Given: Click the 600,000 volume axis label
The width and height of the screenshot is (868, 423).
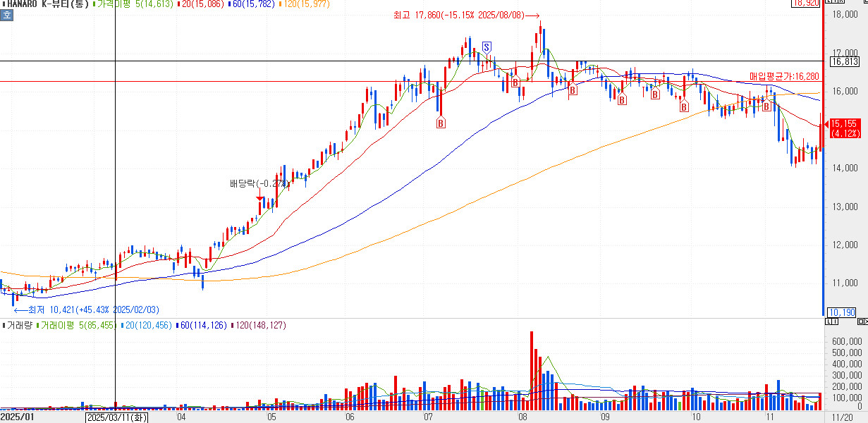Looking at the screenshot, I should [x=846, y=341].
